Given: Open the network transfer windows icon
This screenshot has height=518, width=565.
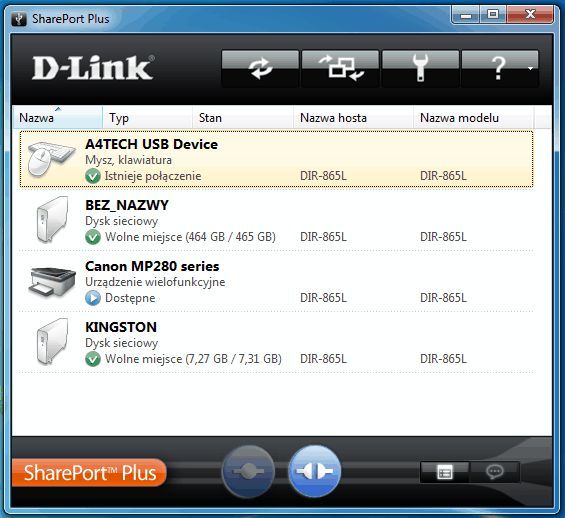Looking at the screenshot, I should point(341,68).
